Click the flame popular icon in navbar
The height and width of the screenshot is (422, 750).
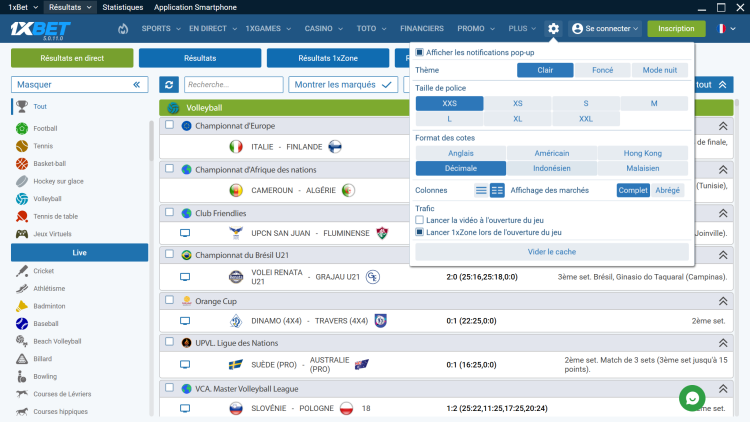[123, 29]
